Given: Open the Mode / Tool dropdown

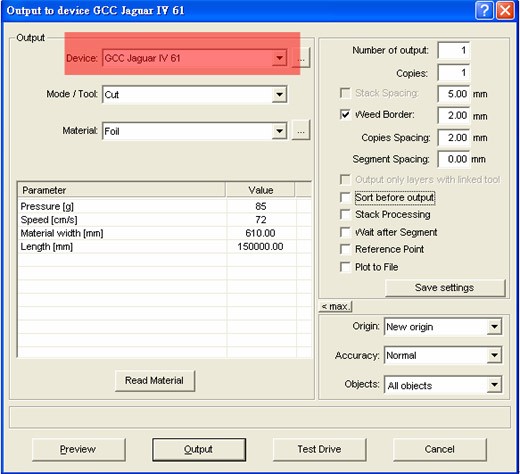Looking at the screenshot, I should pos(279,95).
